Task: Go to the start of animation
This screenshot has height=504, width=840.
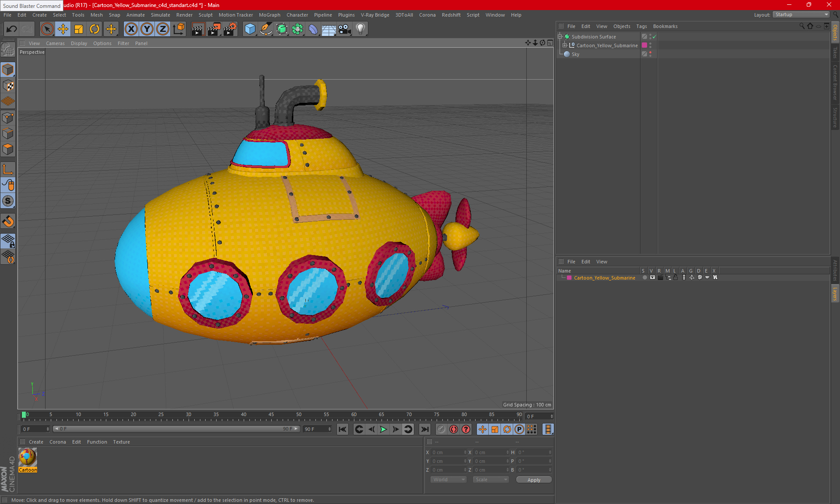Action: tap(343, 429)
